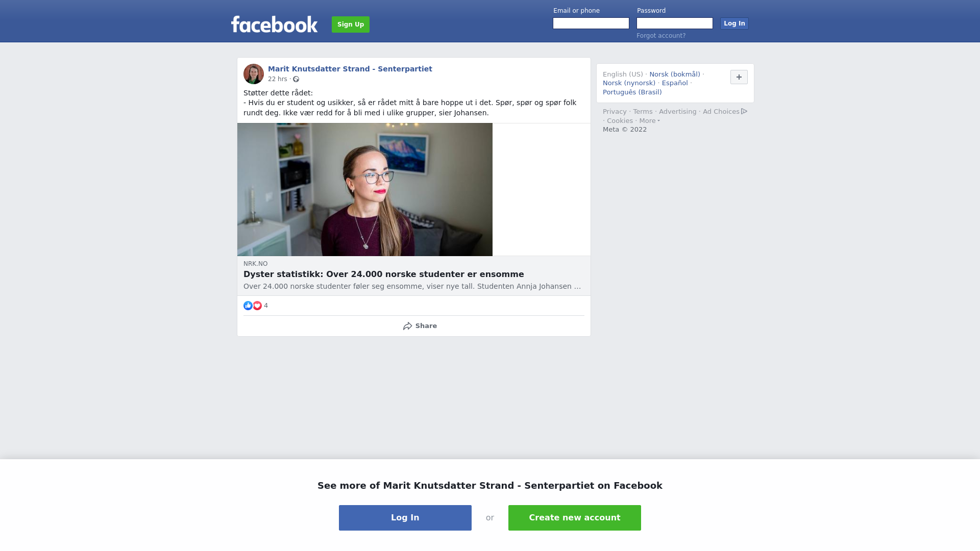Screen dimensions: 980x551
Task: Open the Privacy footer link
Action: point(615,112)
